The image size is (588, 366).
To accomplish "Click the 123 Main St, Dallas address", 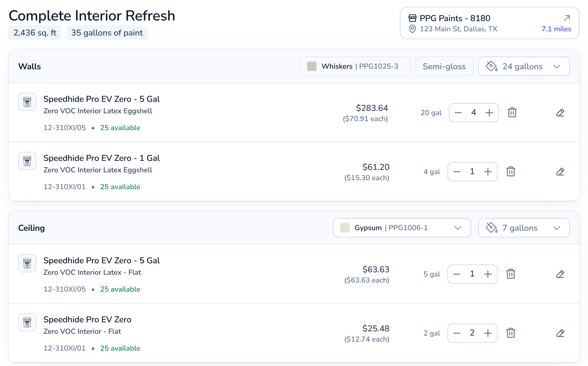I will (x=458, y=29).
